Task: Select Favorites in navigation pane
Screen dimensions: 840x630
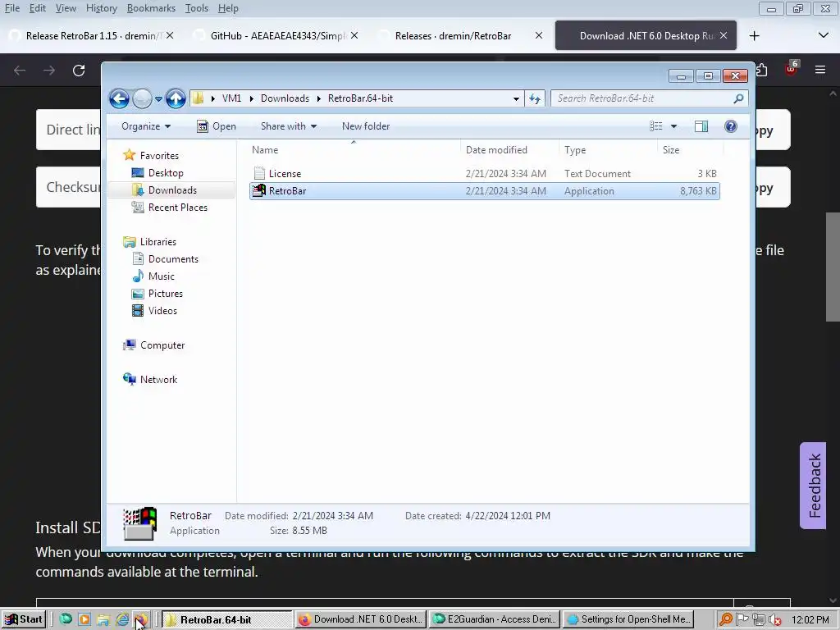Action: pyautogui.click(x=159, y=156)
